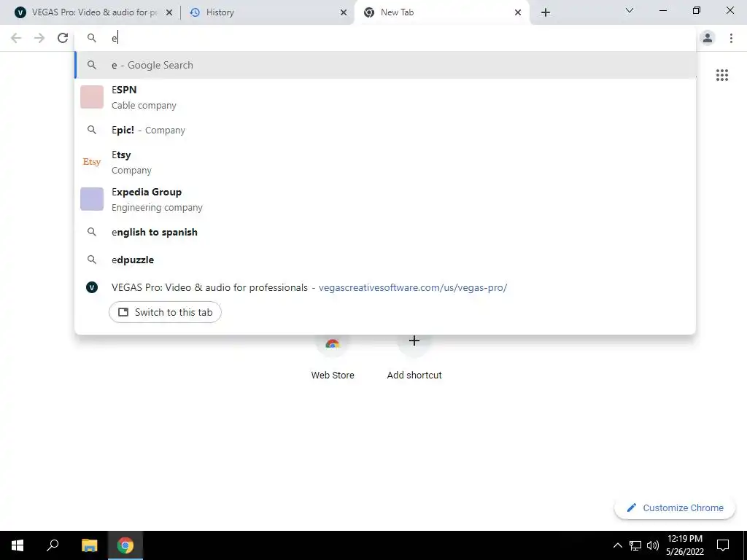Click the vegascreativesoftware.com URL
The height and width of the screenshot is (560, 747).
[x=413, y=287]
